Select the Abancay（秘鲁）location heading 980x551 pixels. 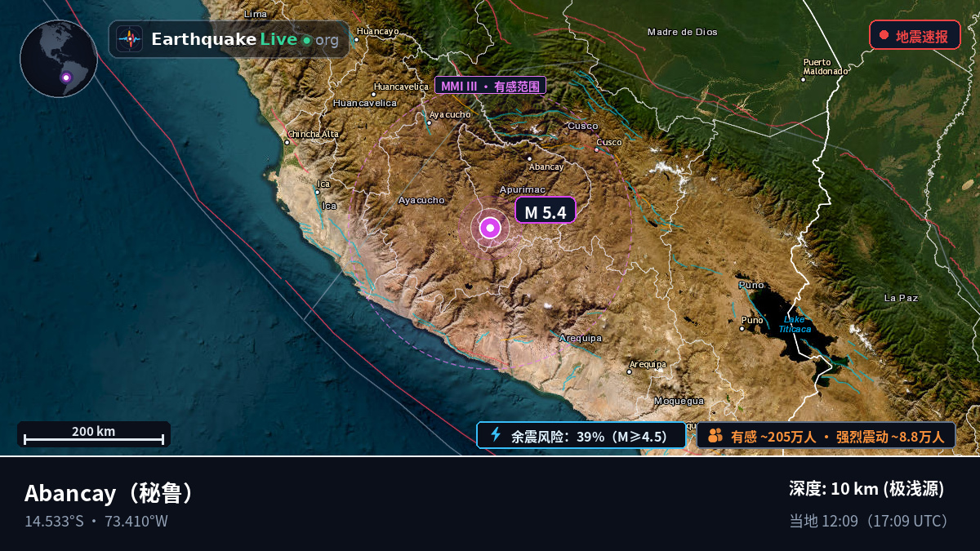pos(109,493)
